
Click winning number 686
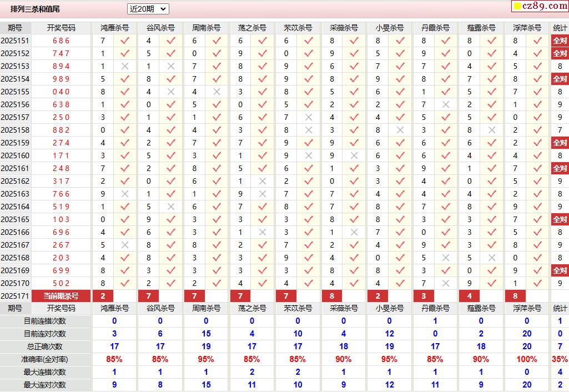pyautogui.click(x=61, y=41)
